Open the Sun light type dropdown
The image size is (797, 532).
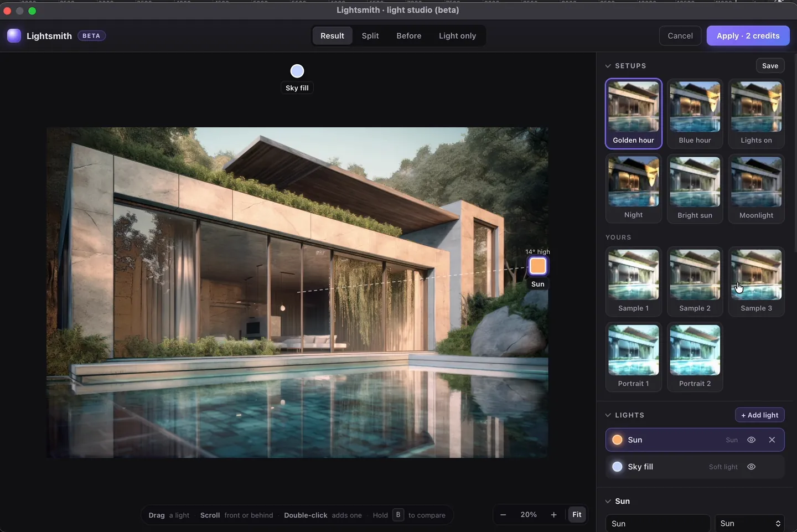[x=749, y=523]
